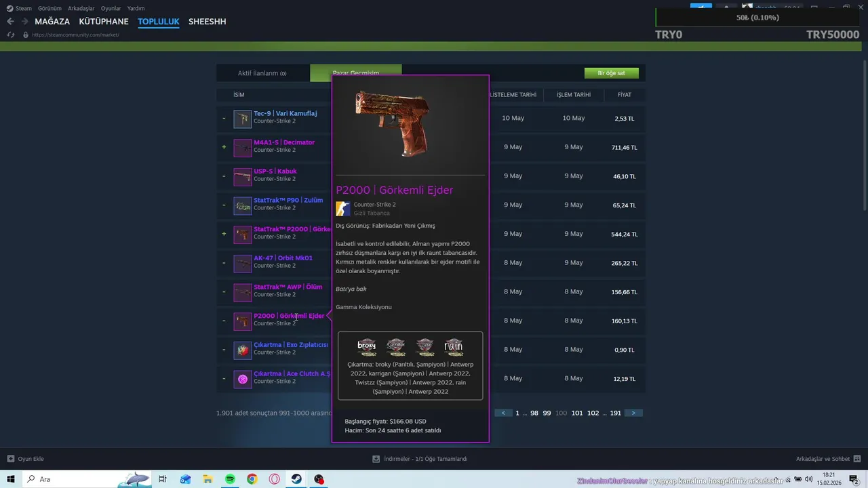Jump to page 1 of results

point(517,413)
